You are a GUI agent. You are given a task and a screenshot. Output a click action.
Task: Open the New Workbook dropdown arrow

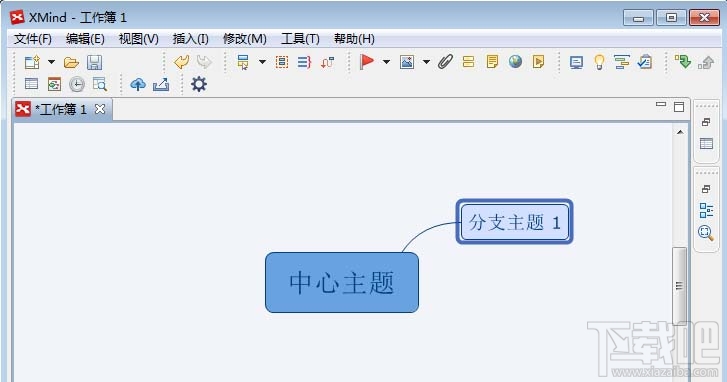pyautogui.click(x=51, y=62)
